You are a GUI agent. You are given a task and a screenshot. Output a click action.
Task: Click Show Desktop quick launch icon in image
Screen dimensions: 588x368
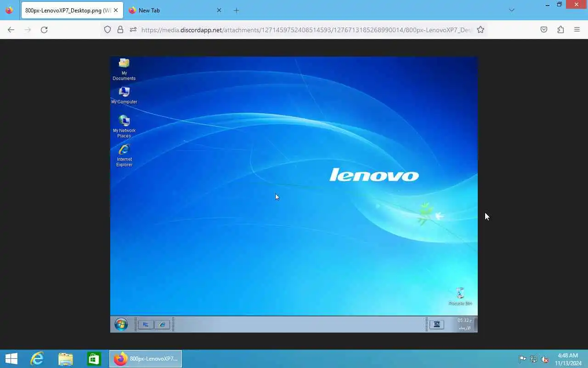(x=146, y=325)
